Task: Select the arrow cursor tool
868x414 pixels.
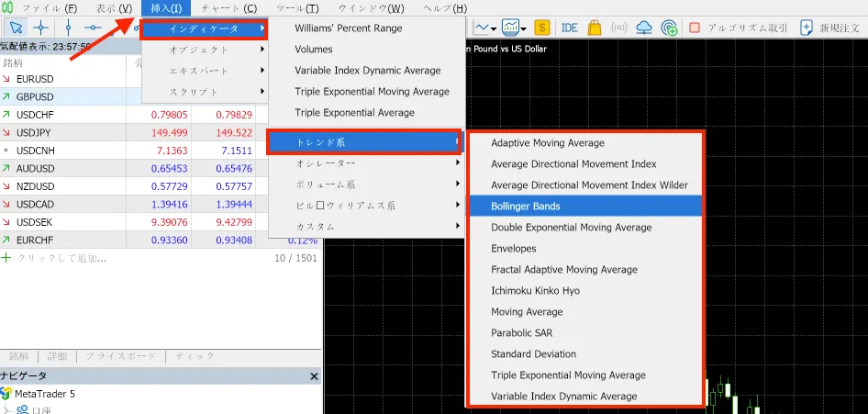Action: tap(16, 28)
